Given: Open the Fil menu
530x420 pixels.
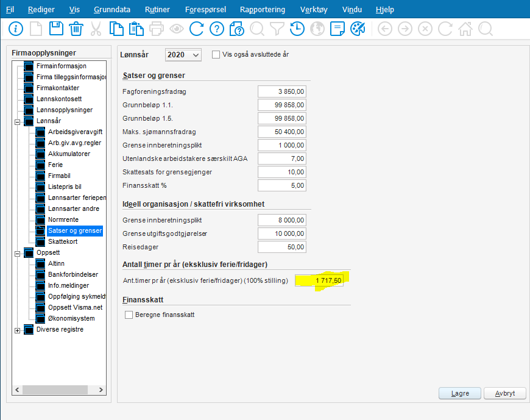Looking at the screenshot, I should coord(10,10).
